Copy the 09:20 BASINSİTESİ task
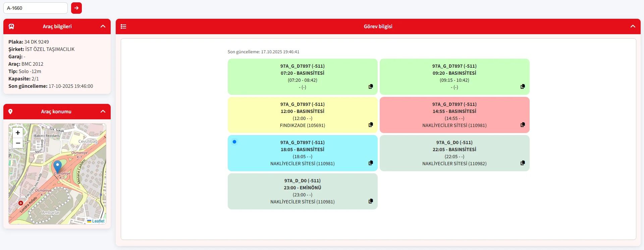 coord(523,86)
